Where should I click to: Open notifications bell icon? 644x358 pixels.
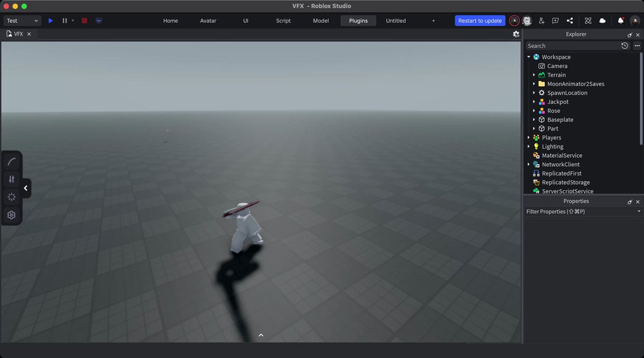[x=620, y=20]
